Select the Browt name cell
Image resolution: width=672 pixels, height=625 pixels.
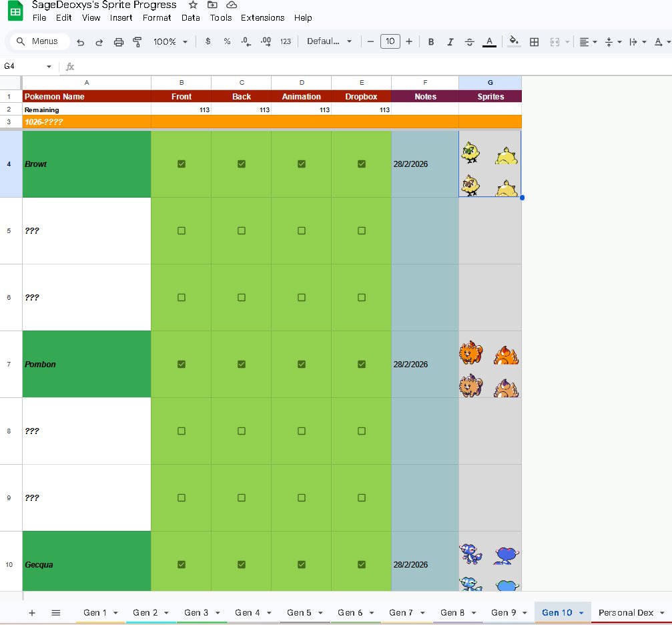tap(87, 164)
